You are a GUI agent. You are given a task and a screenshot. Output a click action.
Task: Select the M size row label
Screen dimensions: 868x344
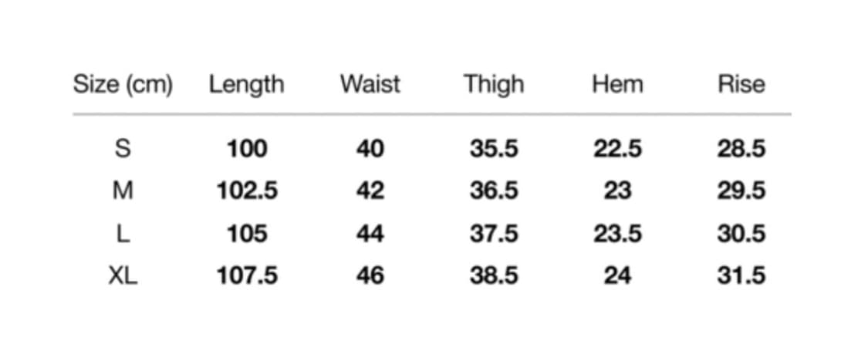[123, 191]
